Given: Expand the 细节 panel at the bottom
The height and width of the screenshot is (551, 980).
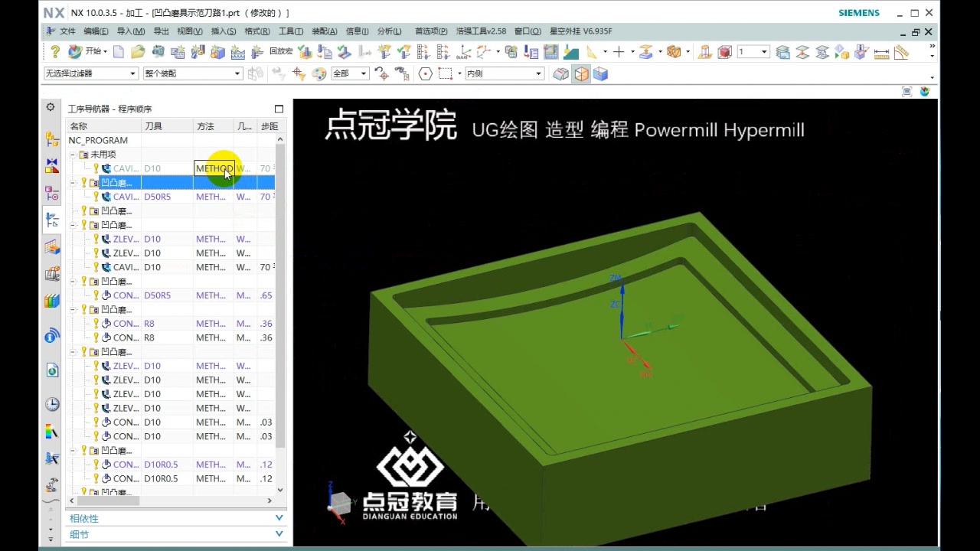Looking at the screenshot, I should (176, 534).
